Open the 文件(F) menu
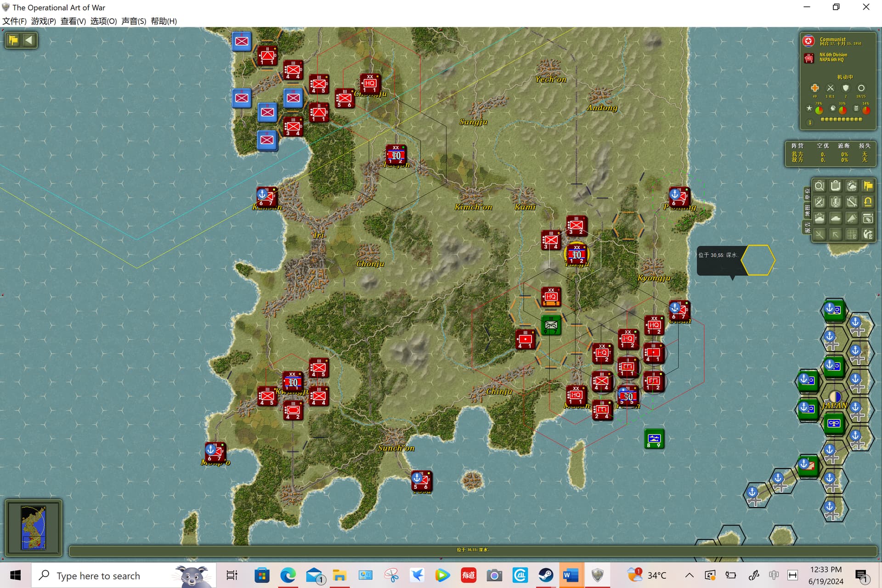The image size is (882, 588). [x=14, y=21]
